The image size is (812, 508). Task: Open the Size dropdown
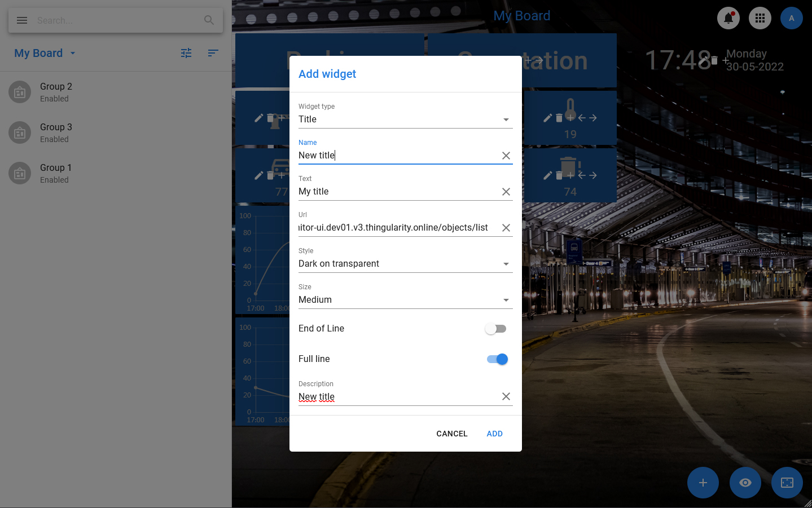click(405, 300)
